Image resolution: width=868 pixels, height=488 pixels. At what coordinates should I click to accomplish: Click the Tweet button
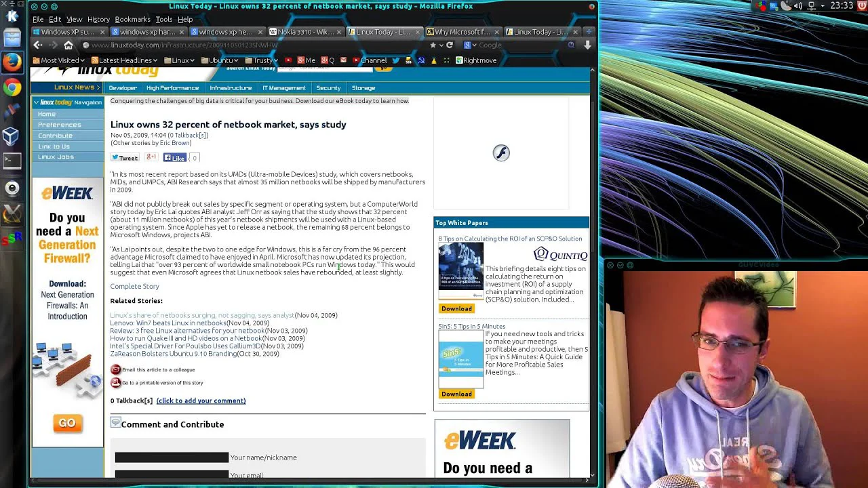125,158
